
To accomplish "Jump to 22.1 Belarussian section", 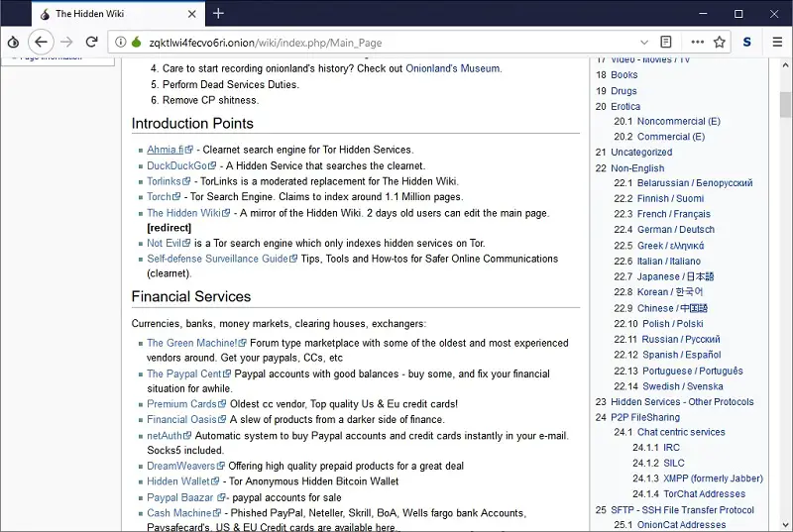I will tap(683, 183).
